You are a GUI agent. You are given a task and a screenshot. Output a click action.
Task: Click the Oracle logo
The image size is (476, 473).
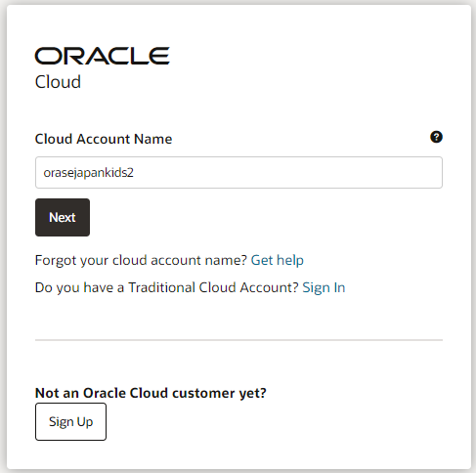(x=103, y=56)
